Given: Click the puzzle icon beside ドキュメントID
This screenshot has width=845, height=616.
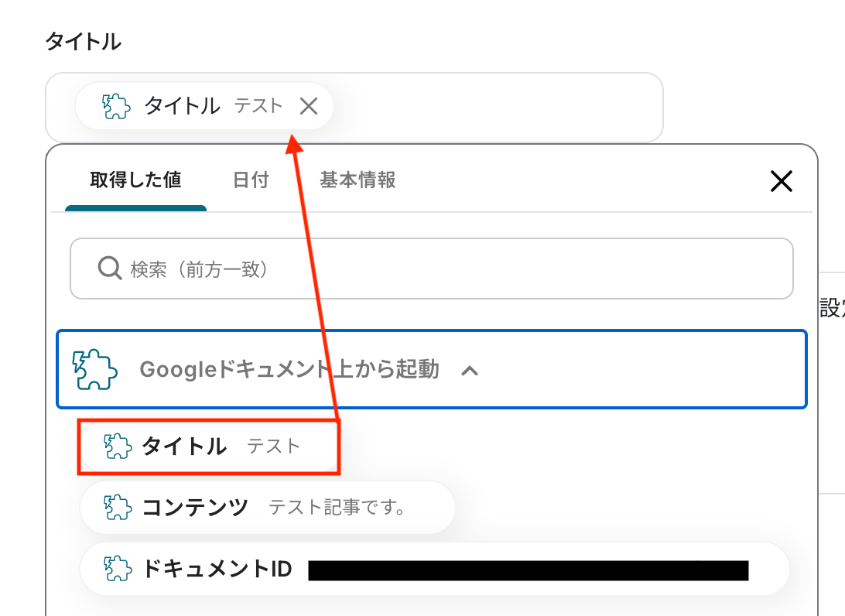Looking at the screenshot, I should [118, 570].
